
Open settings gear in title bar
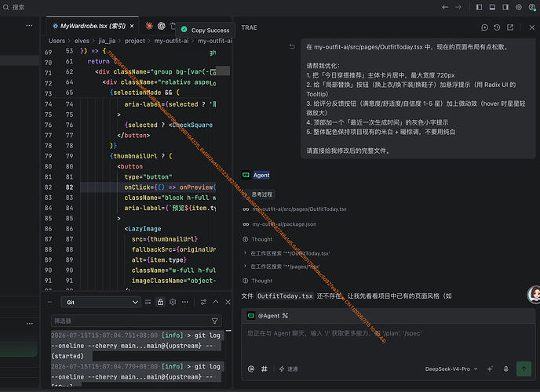pos(519,7)
